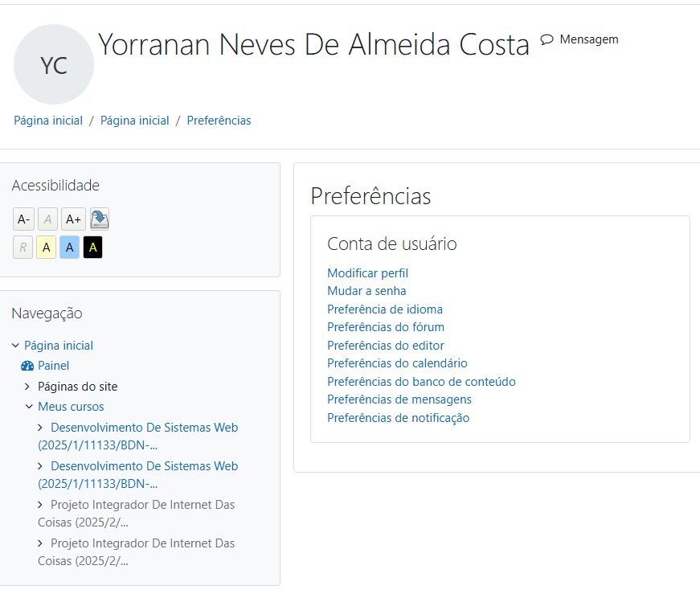The image size is (700, 590).
Task: Collapse the Meus cursos node
Action: pos(29,407)
